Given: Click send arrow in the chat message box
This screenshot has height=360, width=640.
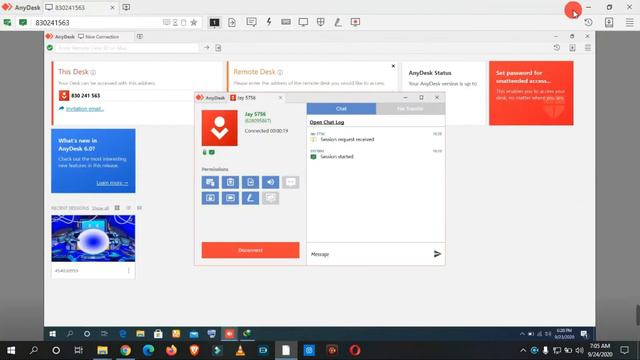Looking at the screenshot, I should coord(437,254).
